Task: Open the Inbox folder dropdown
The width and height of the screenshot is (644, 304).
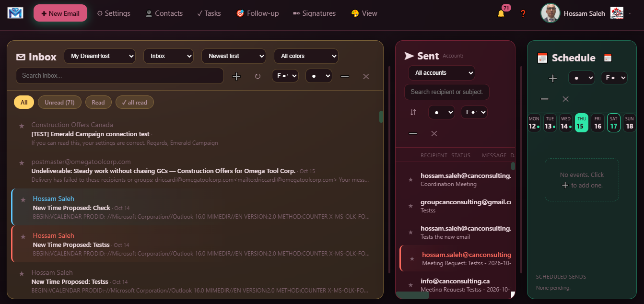Action: 168,56
